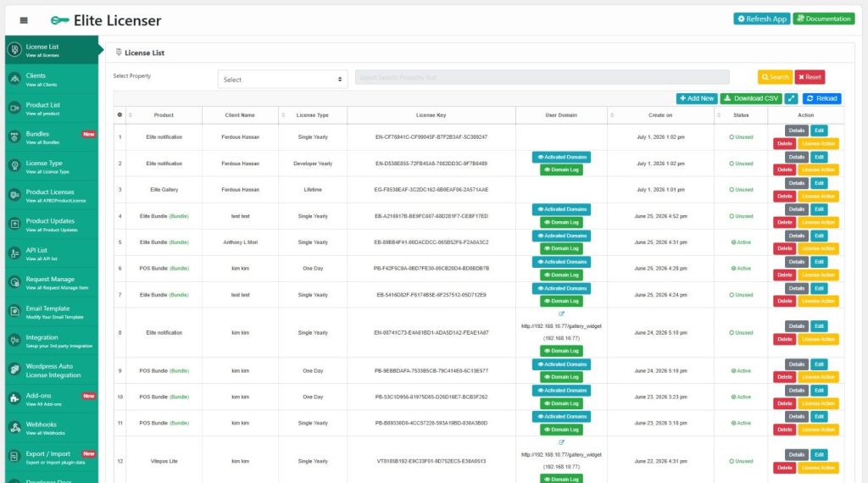Click Details button in row 1
The image size is (868, 483).
[797, 130]
